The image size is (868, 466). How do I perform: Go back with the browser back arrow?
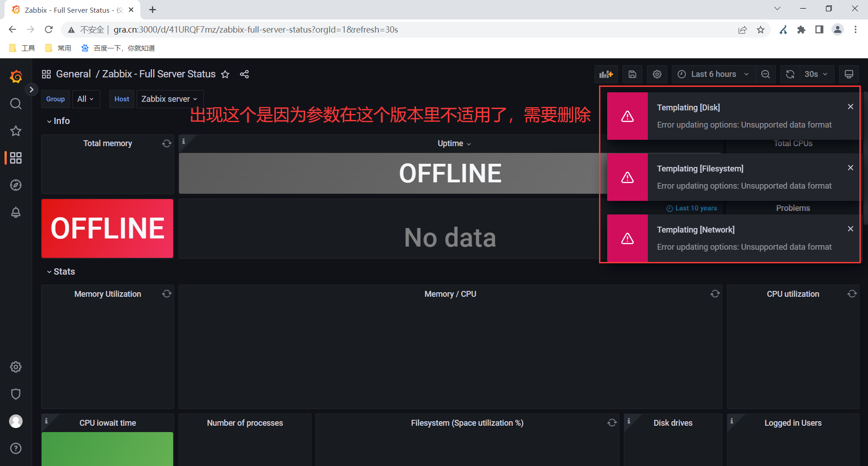coord(12,29)
